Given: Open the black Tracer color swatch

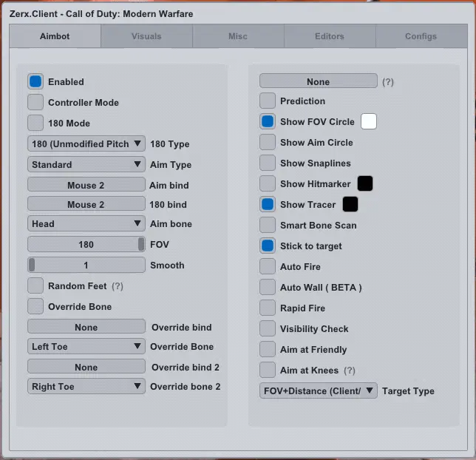Looking at the screenshot, I should tap(350, 204).
